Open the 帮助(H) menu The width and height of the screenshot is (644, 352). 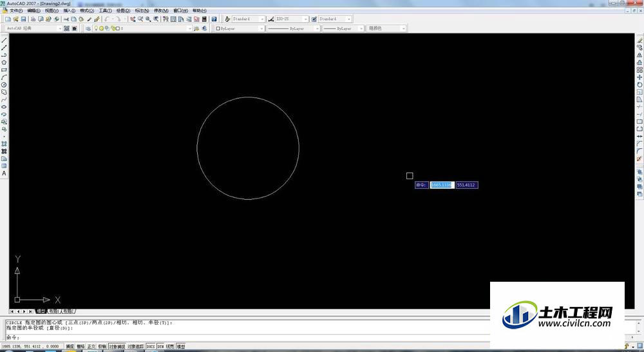click(199, 11)
